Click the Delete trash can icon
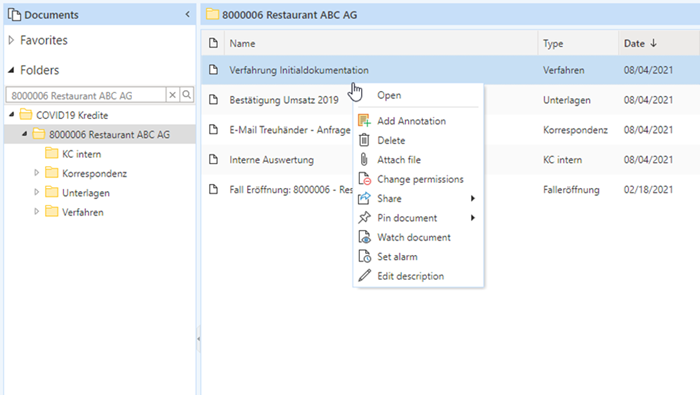 pyautogui.click(x=364, y=140)
